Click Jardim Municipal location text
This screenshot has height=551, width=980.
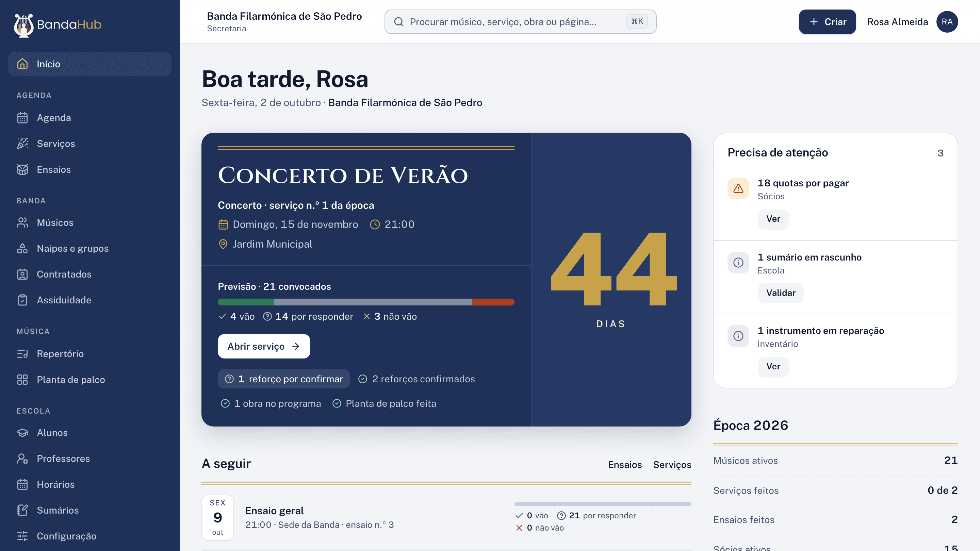click(272, 244)
